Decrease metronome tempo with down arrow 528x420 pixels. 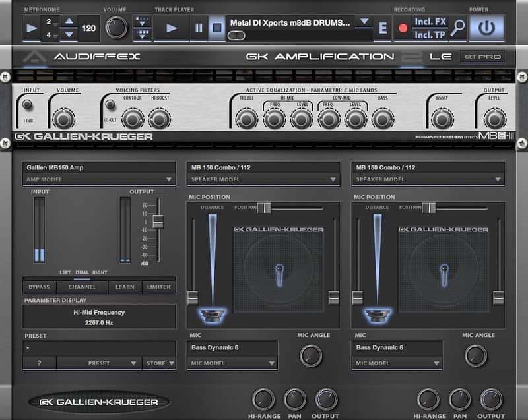[x=69, y=34]
